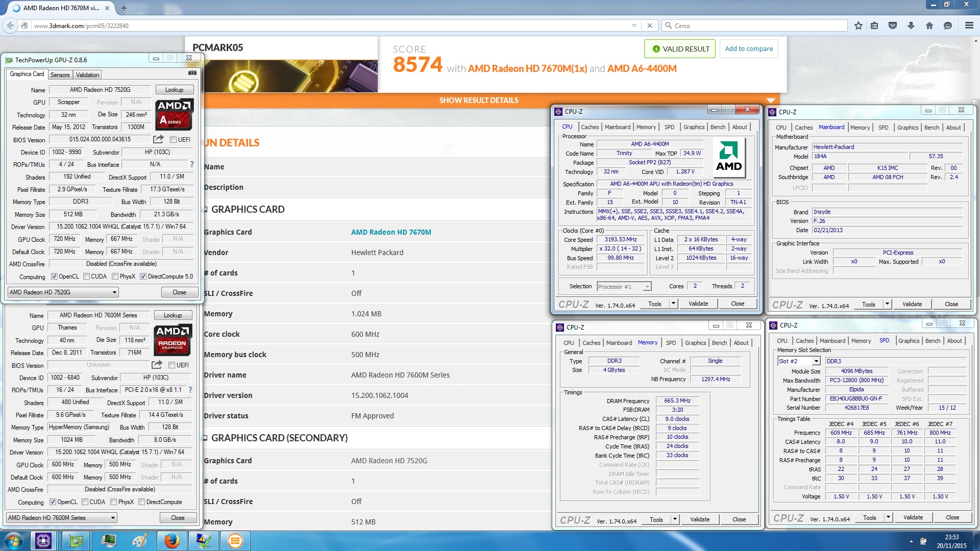The height and width of the screenshot is (551, 980).
Task: Open the Windows Start orb
Action: pos(13,541)
